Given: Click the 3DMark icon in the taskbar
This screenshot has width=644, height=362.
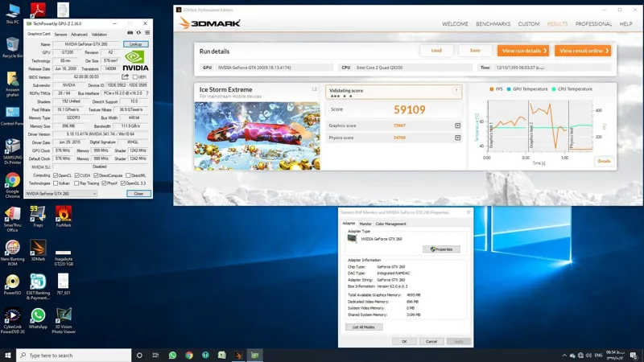Looking at the screenshot, I should (237, 355).
